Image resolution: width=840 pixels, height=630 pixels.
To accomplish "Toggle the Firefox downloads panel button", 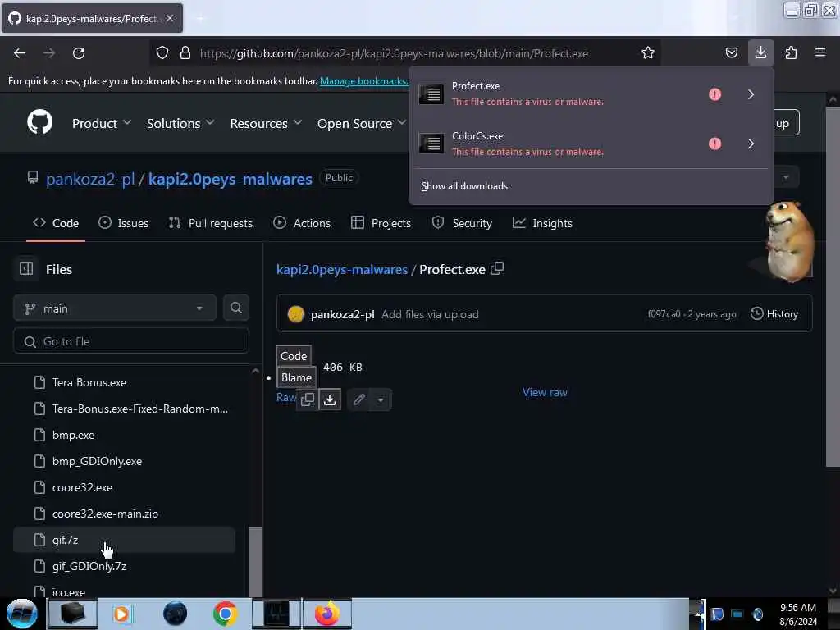I will click(x=760, y=52).
